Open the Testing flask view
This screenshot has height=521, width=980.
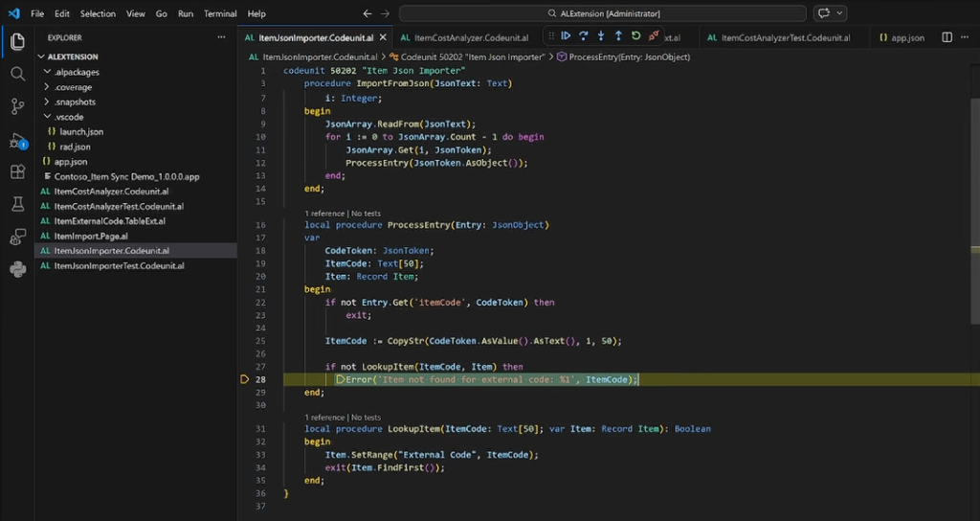click(17, 203)
